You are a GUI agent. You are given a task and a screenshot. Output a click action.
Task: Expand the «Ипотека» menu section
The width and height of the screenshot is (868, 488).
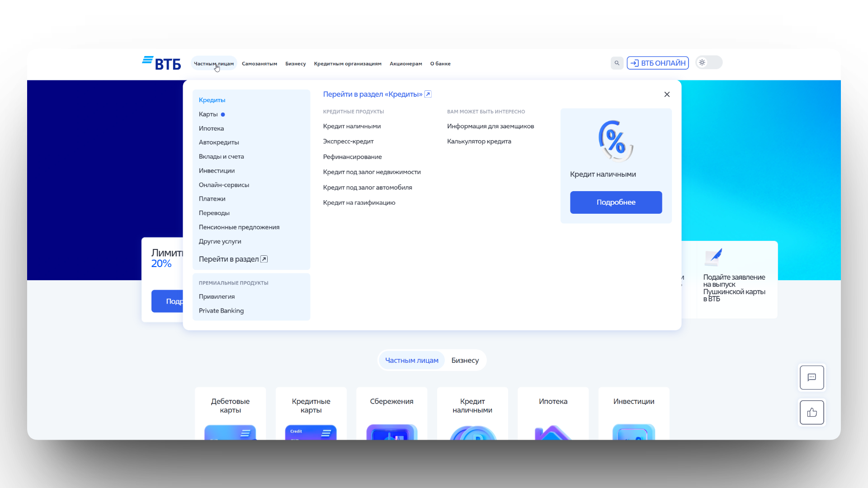click(211, 128)
